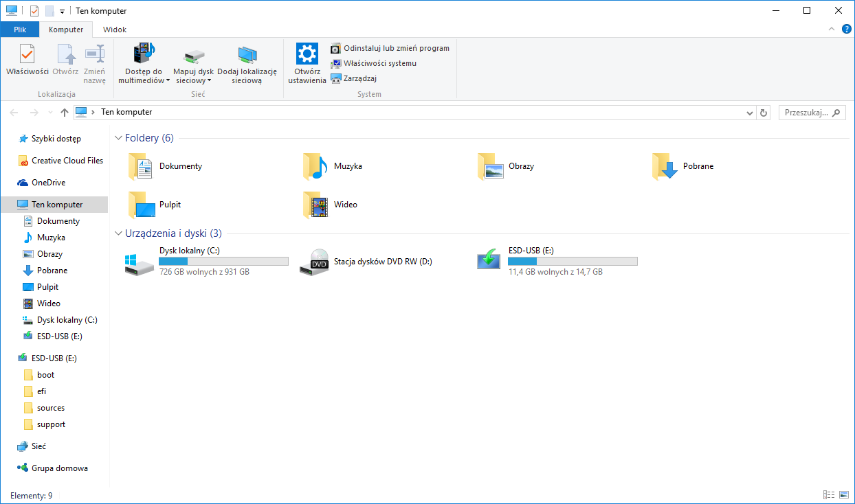Open settings via the Otwórz ustawienia icon
Image resolution: width=855 pixels, height=504 pixels.
307,62
